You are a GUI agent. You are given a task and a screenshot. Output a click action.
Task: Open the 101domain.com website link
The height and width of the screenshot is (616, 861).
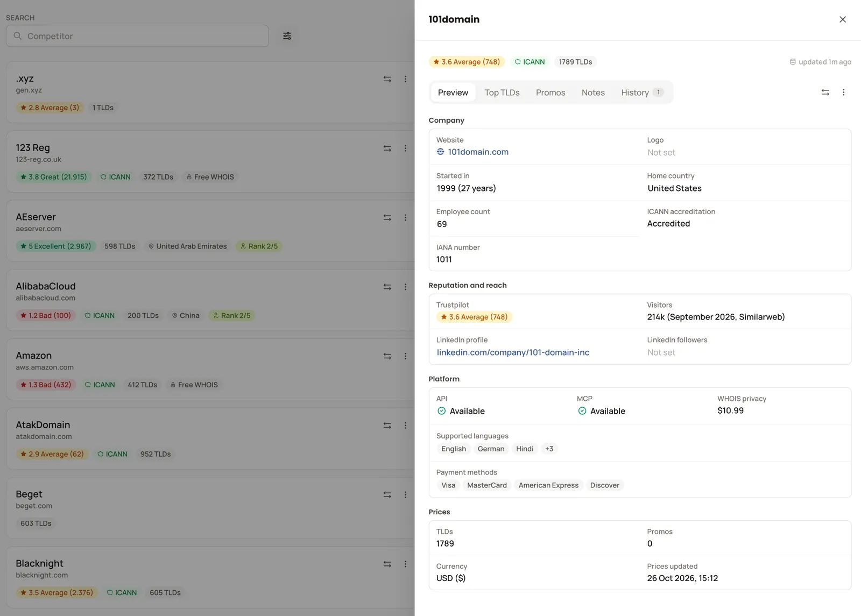click(478, 152)
